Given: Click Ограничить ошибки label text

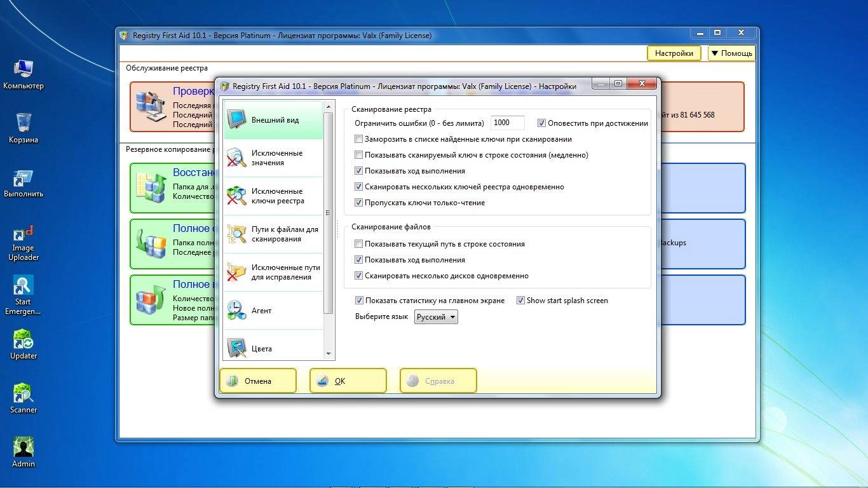Looking at the screenshot, I should 419,123.
